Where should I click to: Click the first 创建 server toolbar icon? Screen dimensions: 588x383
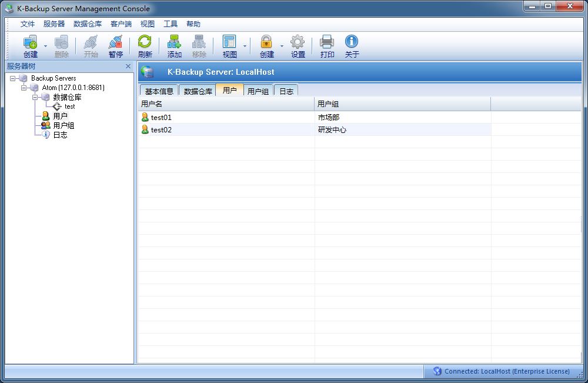(x=30, y=46)
